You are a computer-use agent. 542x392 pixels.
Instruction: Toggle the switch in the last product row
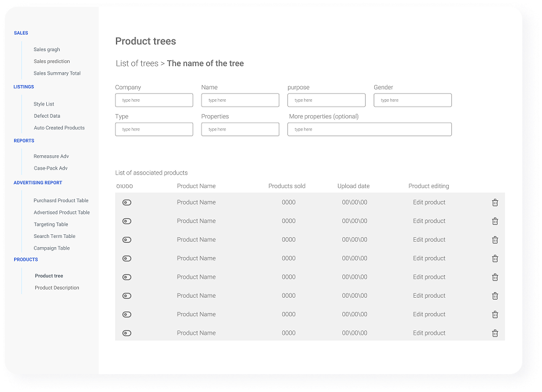127,333
